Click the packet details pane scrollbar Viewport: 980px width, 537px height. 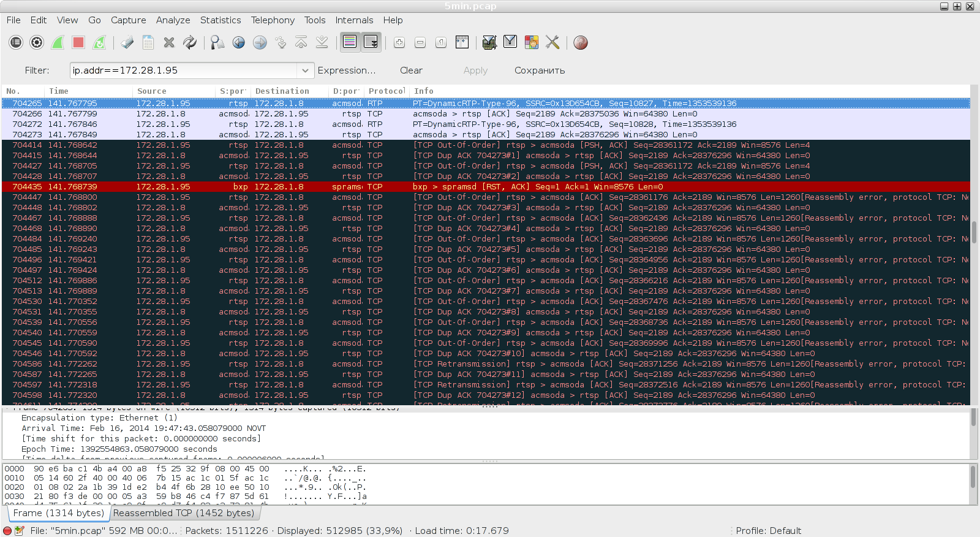click(974, 435)
